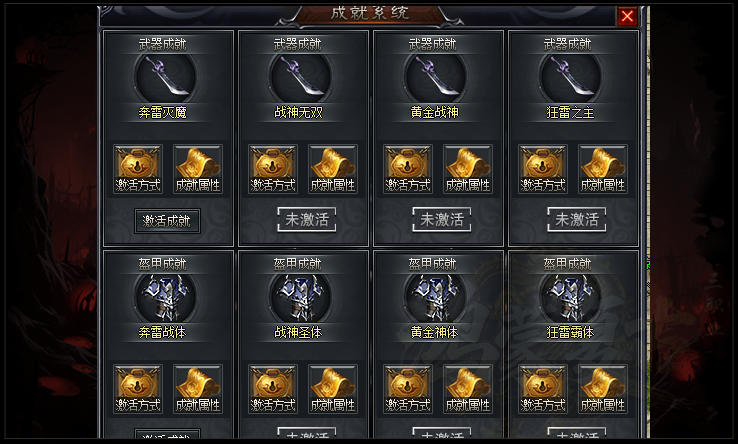Click the 奔雷灭魔 sword weapon icon
The image size is (738, 444).
click(165, 77)
